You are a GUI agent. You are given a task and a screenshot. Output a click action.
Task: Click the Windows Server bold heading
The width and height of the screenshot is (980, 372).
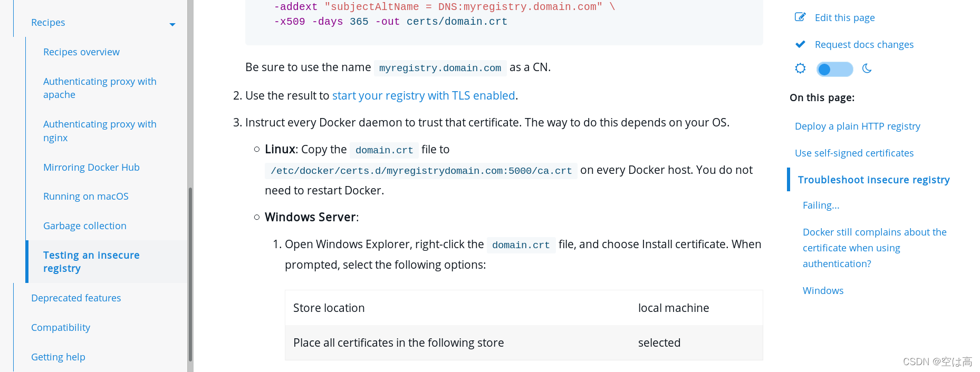(x=310, y=217)
